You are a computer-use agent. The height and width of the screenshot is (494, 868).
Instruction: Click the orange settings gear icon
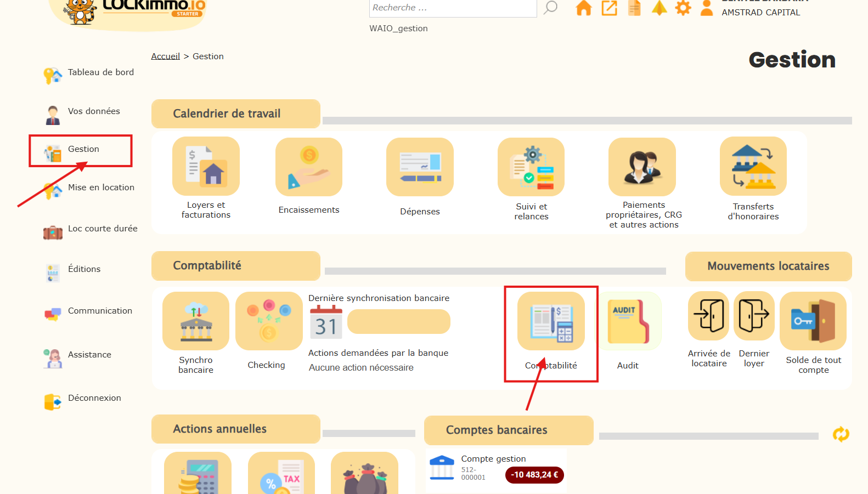coord(683,8)
